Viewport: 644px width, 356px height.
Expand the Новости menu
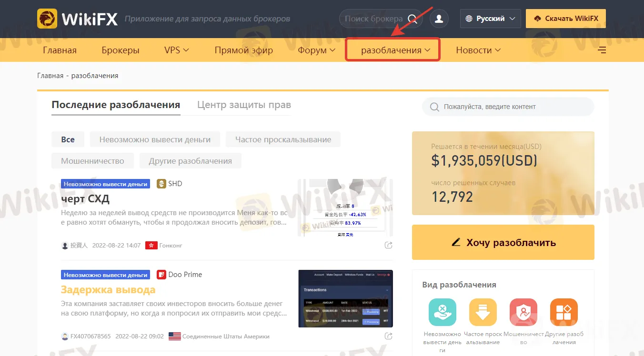(478, 50)
